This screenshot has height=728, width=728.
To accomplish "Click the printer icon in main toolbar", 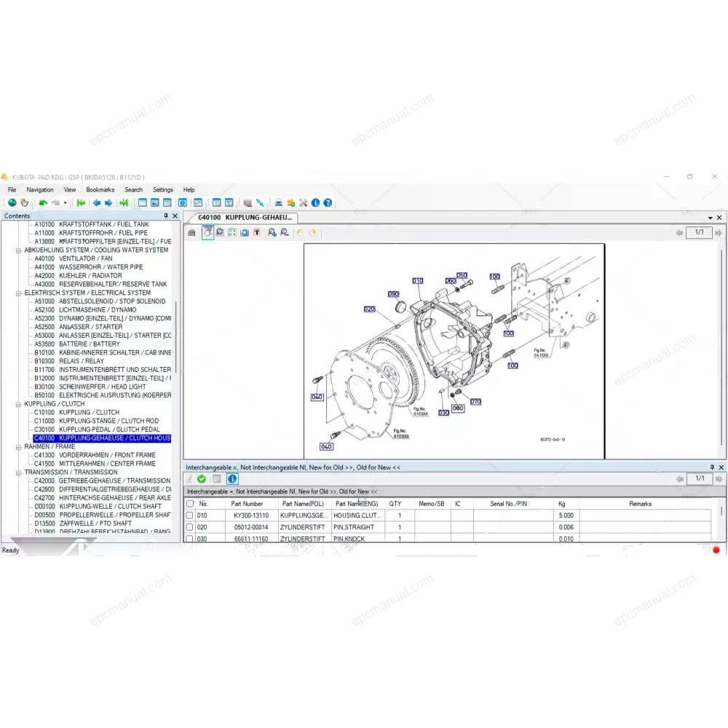I will [279, 202].
